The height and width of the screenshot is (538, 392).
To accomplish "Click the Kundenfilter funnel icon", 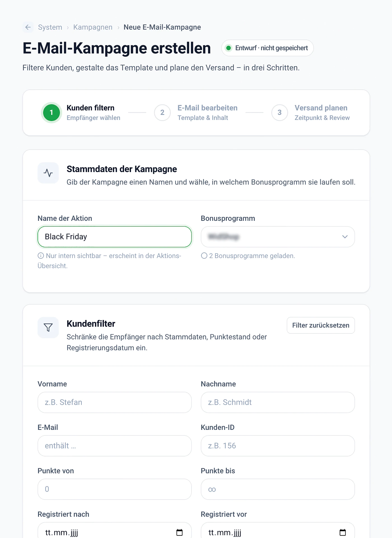I will tap(48, 328).
